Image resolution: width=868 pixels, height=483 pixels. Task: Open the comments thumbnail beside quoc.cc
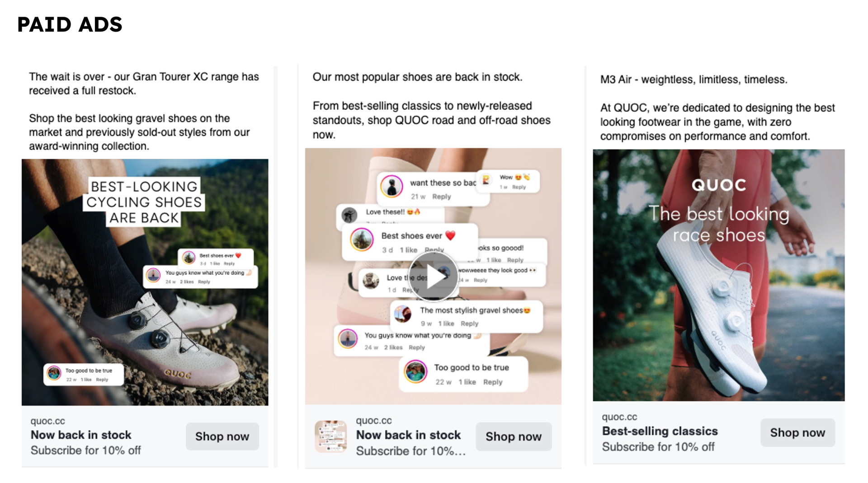click(331, 436)
